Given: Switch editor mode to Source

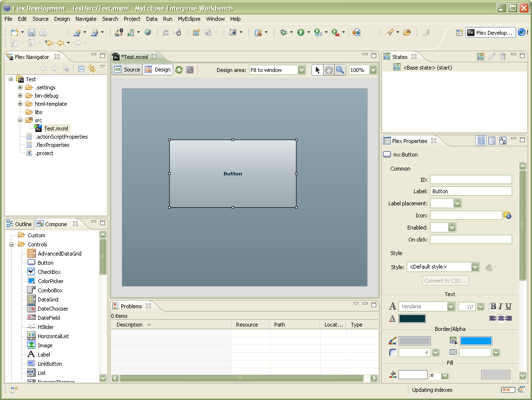Looking at the screenshot, I should tap(127, 69).
